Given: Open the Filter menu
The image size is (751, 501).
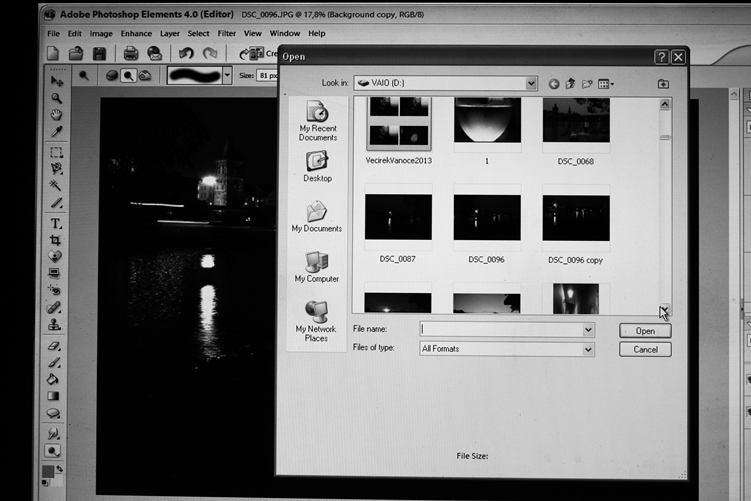Looking at the screenshot, I should (x=227, y=34).
